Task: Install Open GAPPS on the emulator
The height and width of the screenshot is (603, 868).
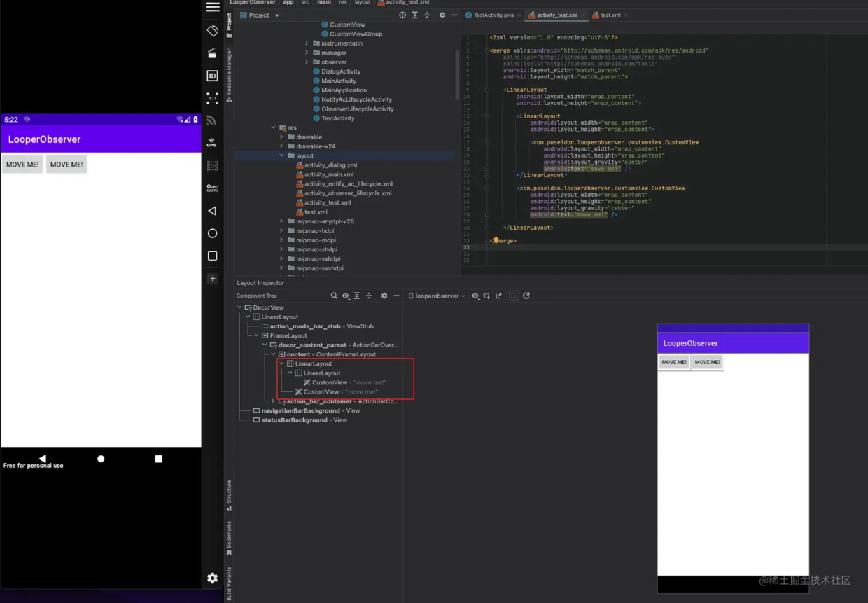Action: pos(213,188)
